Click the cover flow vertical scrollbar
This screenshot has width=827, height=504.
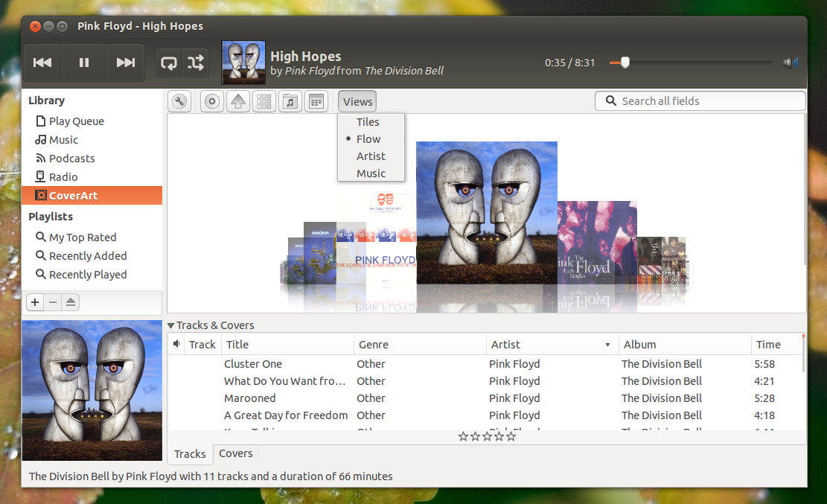805,190
